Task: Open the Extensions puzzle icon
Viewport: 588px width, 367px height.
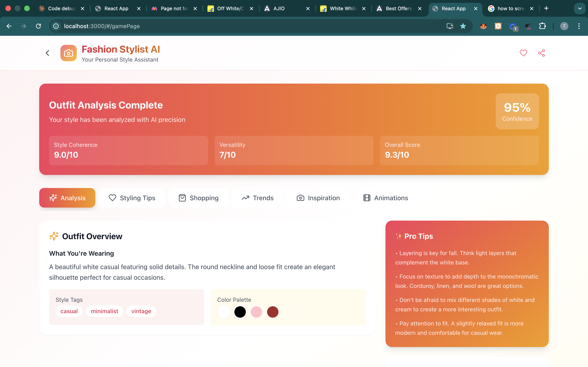Action: pyautogui.click(x=542, y=26)
